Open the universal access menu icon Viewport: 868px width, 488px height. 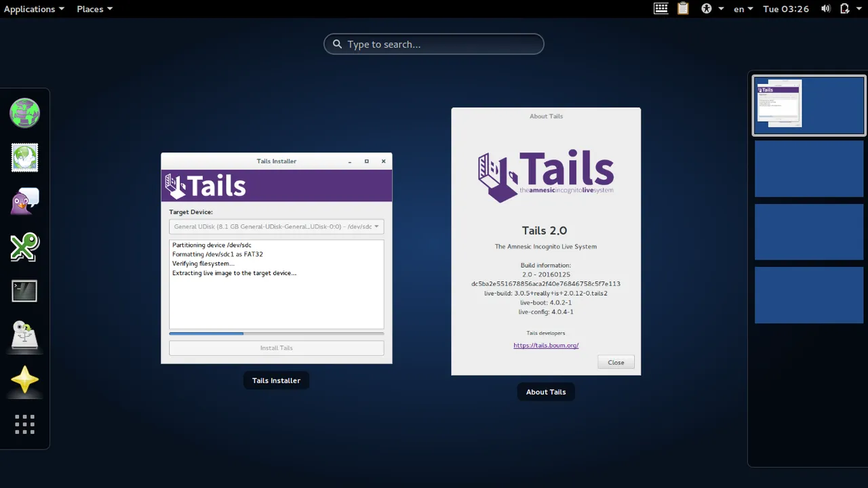click(707, 9)
